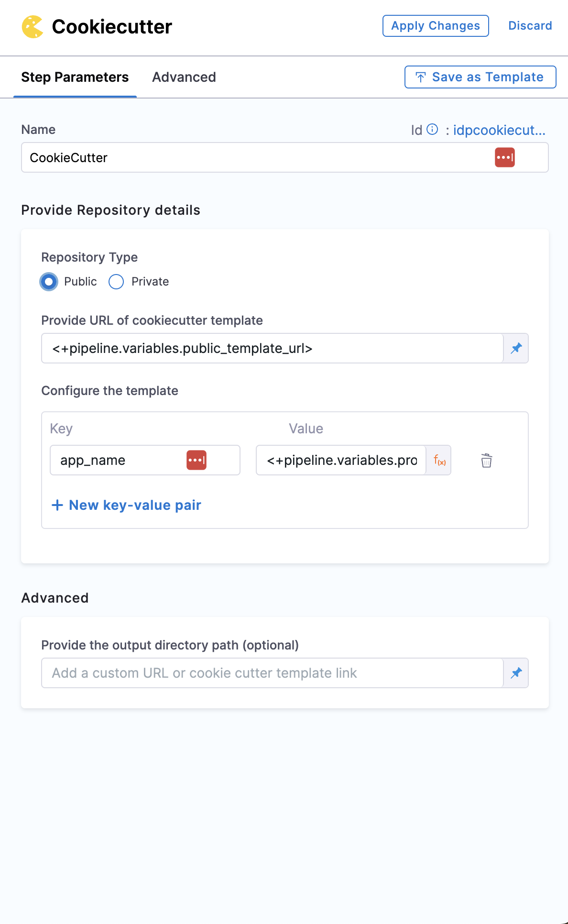
Task: Click the red icon in app_name key field
Action: tap(196, 460)
